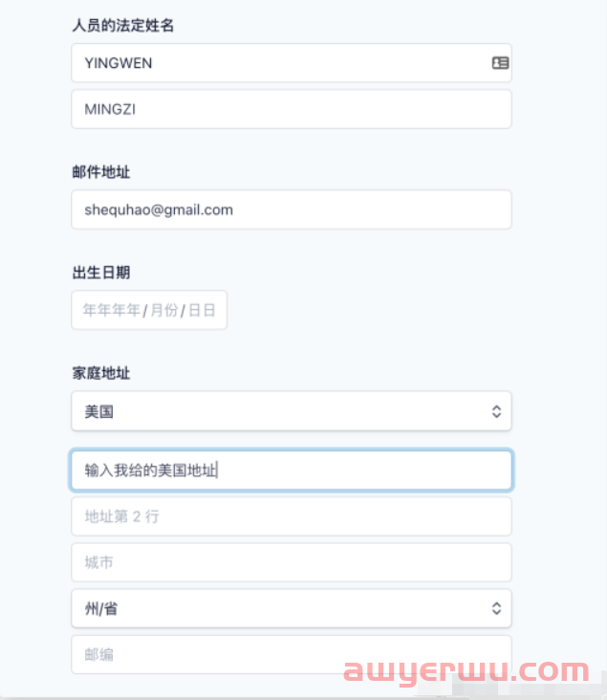
Task: Click the up-down arrows on the 州/省 selector
Action: (x=496, y=608)
